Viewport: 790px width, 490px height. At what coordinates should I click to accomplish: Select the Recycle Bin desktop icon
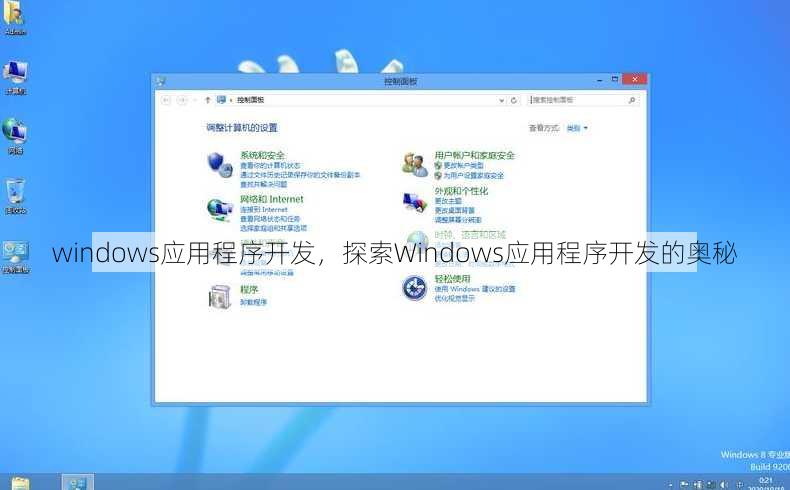click(x=16, y=191)
